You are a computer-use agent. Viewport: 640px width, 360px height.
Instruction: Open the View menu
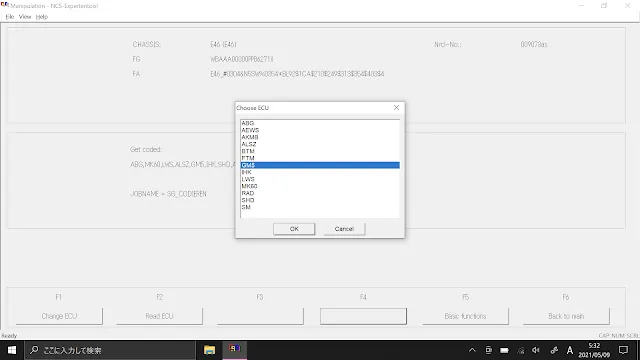click(25, 17)
